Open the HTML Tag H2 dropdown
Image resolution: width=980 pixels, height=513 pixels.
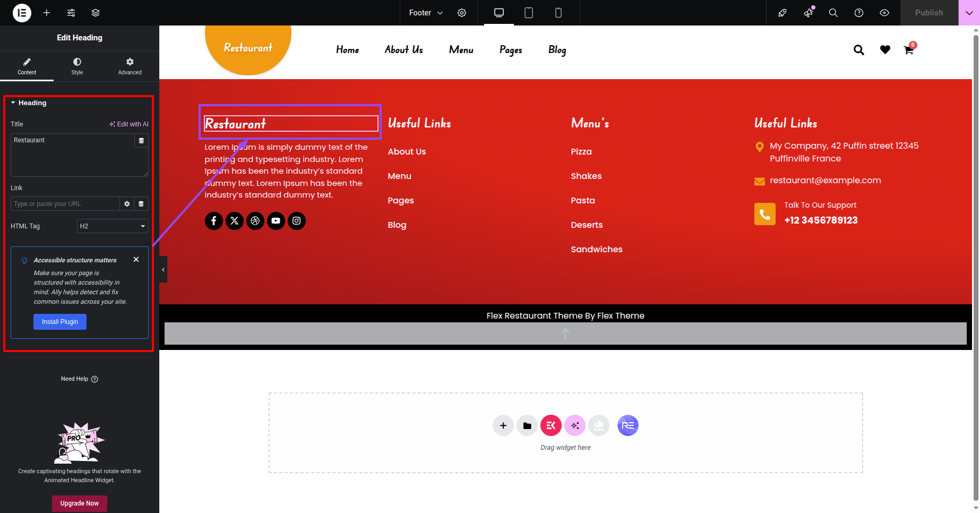pos(113,226)
